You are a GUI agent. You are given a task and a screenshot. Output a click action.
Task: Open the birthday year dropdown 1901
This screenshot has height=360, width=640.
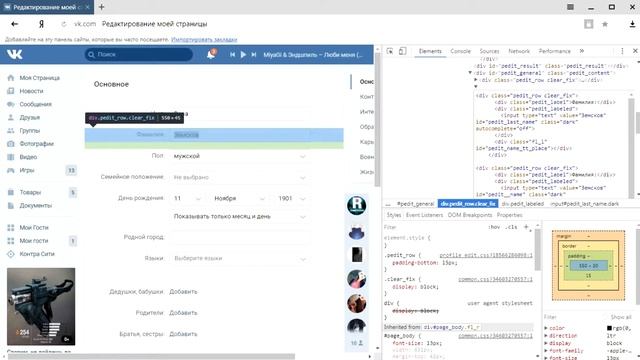(291, 198)
